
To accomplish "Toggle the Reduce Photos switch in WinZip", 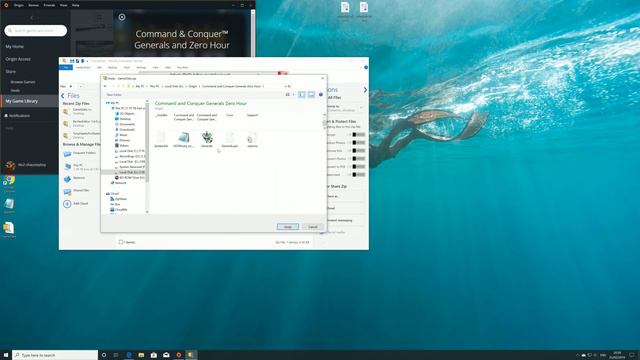I will pyautogui.click(x=359, y=142).
